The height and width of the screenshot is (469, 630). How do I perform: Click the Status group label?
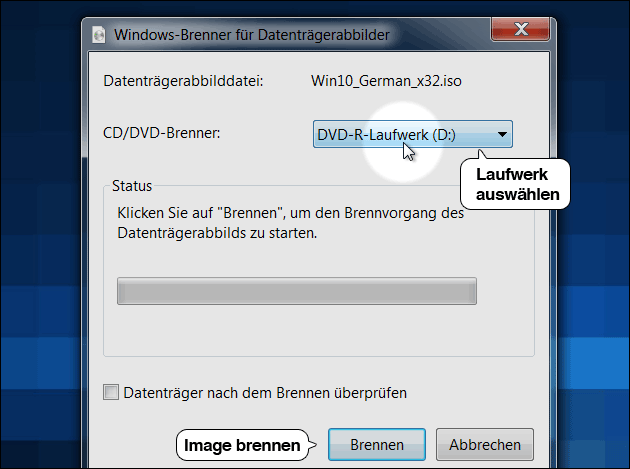[x=132, y=186]
